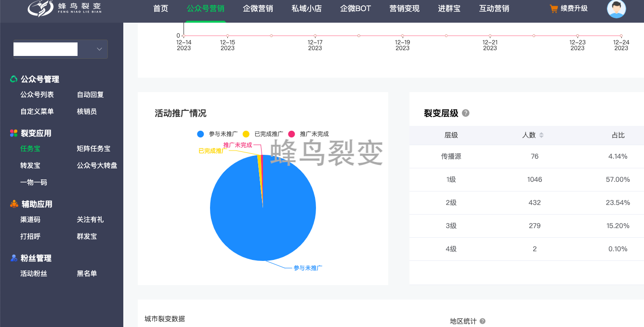Click the shopping cart upgrade icon
The image size is (644, 327).
[553, 9]
